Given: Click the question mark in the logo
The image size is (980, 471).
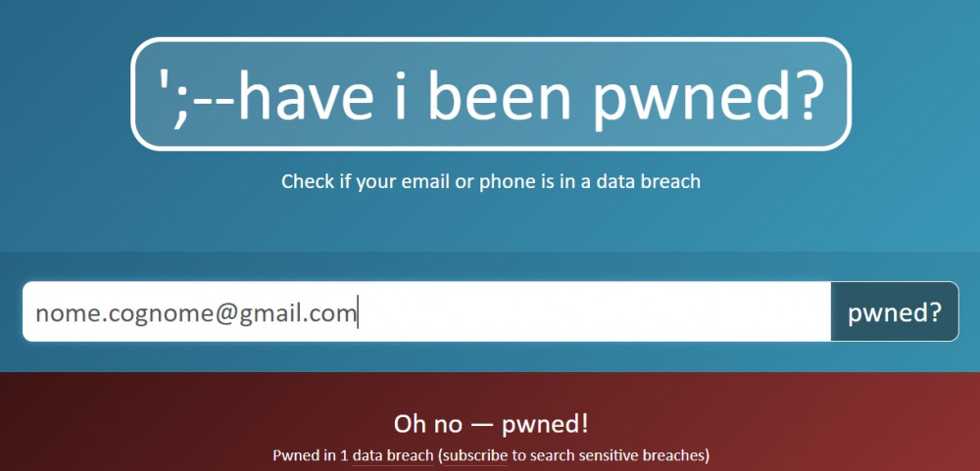Looking at the screenshot, I should pos(801,92).
